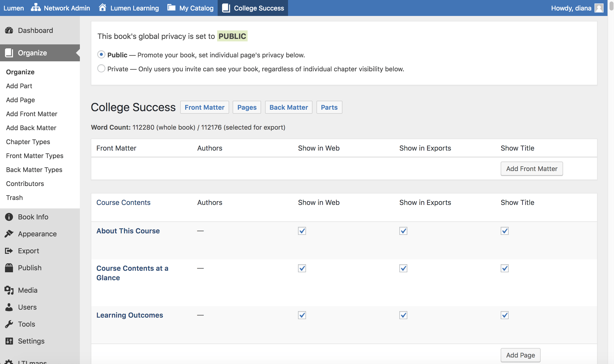Open Settings sliders icon in sidebar
This screenshot has height=364, width=614.
point(9,341)
